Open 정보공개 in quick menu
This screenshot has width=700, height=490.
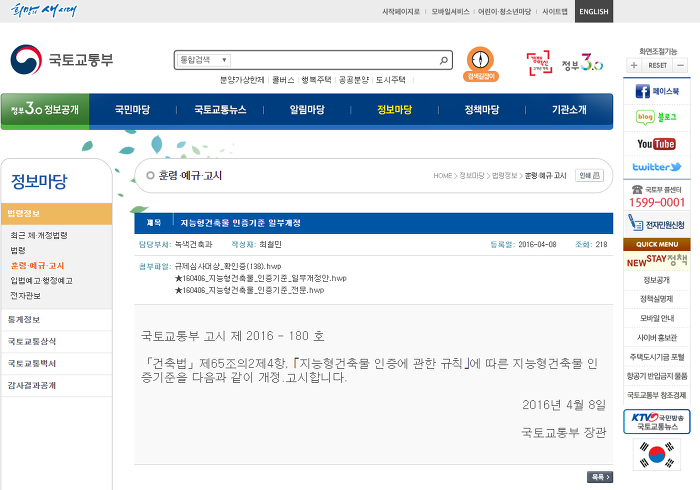click(x=657, y=280)
